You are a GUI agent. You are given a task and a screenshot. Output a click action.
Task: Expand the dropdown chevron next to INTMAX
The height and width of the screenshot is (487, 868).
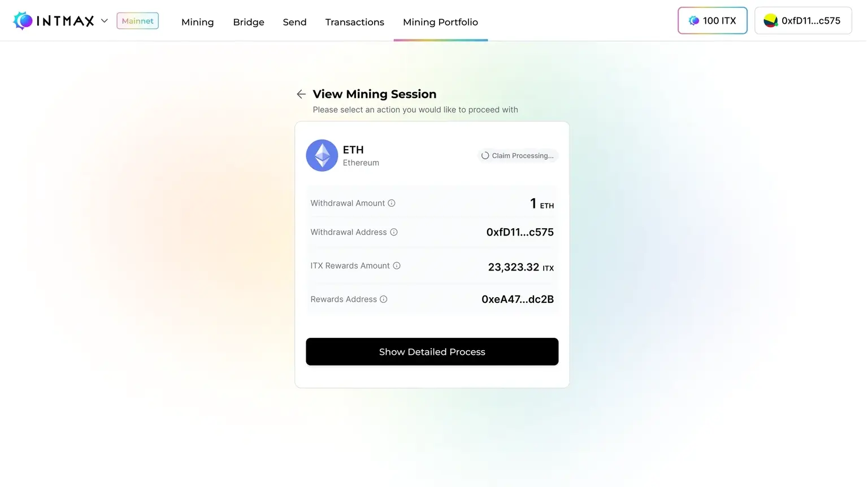(x=105, y=21)
